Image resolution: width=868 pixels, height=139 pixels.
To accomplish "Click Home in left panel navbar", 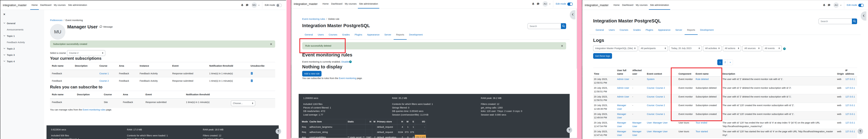I will point(35,5).
